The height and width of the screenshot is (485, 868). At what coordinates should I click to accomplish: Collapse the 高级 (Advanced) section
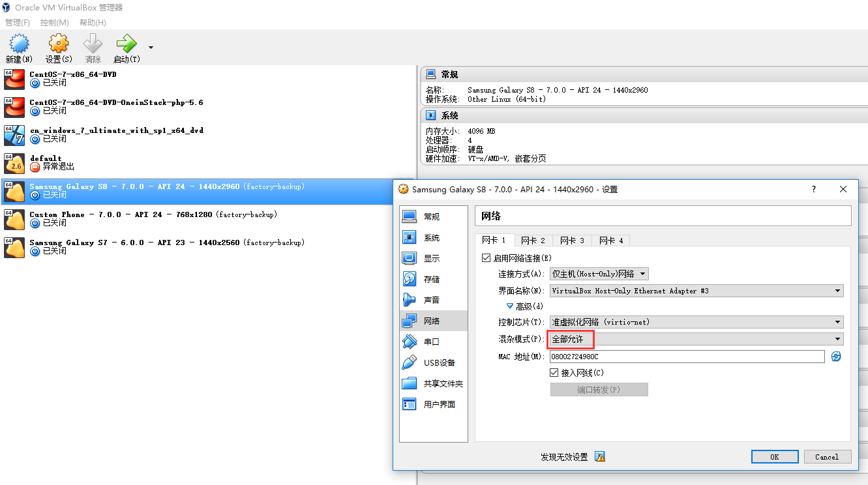coord(510,306)
